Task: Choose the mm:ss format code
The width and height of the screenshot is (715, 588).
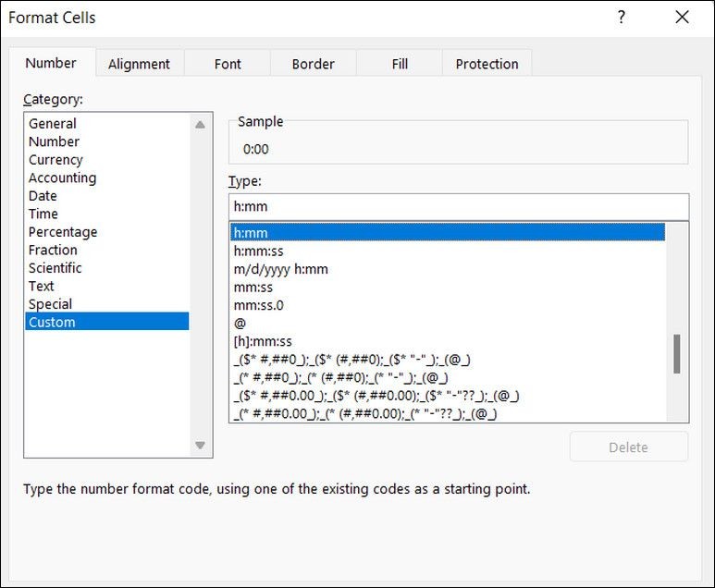Action: (x=448, y=288)
